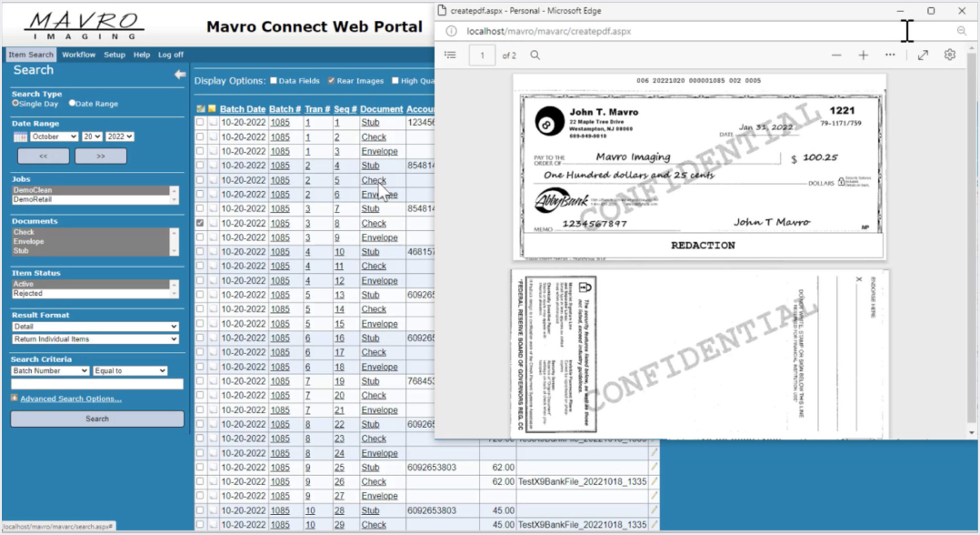Select DemoClean in the Jobs list
The width and height of the screenshot is (980, 535).
click(x=91, y=190)
